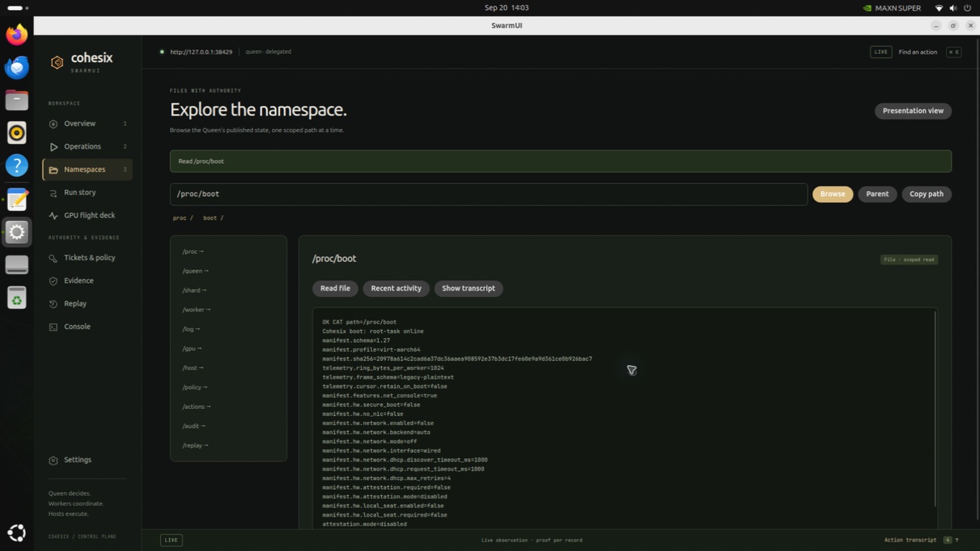Open Rhythmbox from the dock
The image size is (980, 551).
(17, 133)
